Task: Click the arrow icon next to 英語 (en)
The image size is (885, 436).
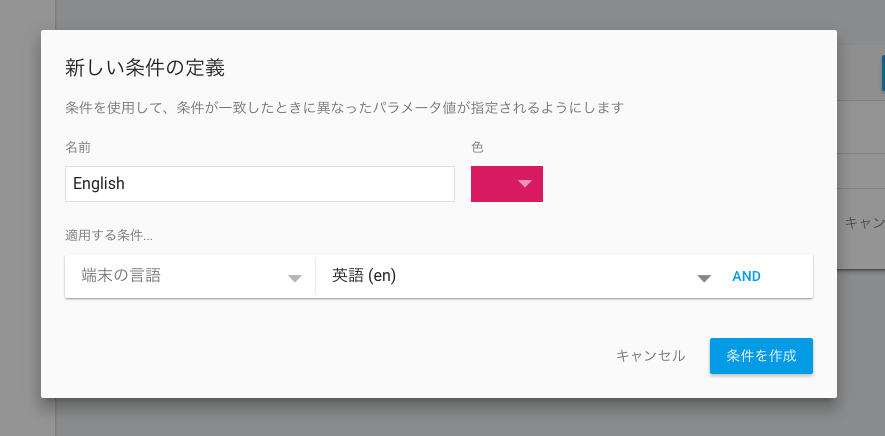Action: click(x=704, y=278)
